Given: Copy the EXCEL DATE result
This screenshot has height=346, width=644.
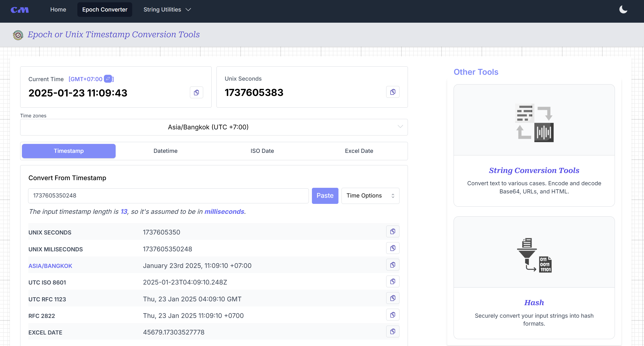Looking at the screenshot, I should coord(393,331).
